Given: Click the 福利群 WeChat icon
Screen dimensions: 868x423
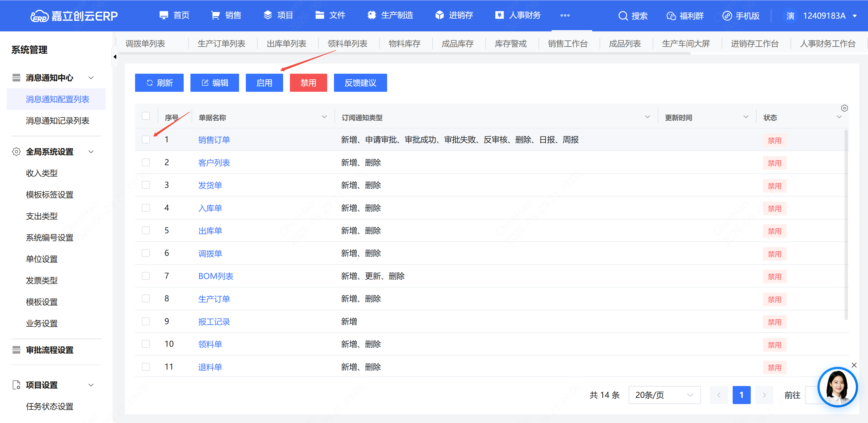Looking at the screenshot, I should tap(671, 16).
